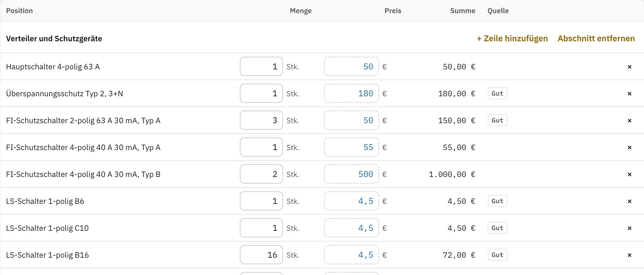Select section title 'Verteiler und Schutzgeräte'
Screen dimensions: 644x275
[x=54, y=39]
